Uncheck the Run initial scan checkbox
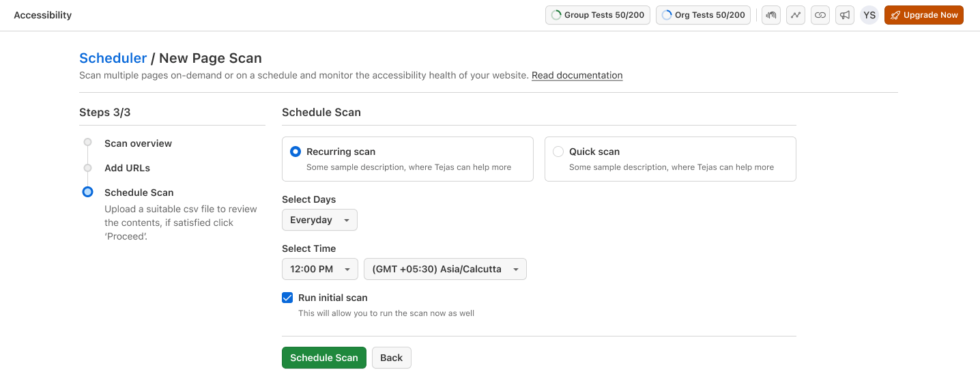 click(287, 298)
